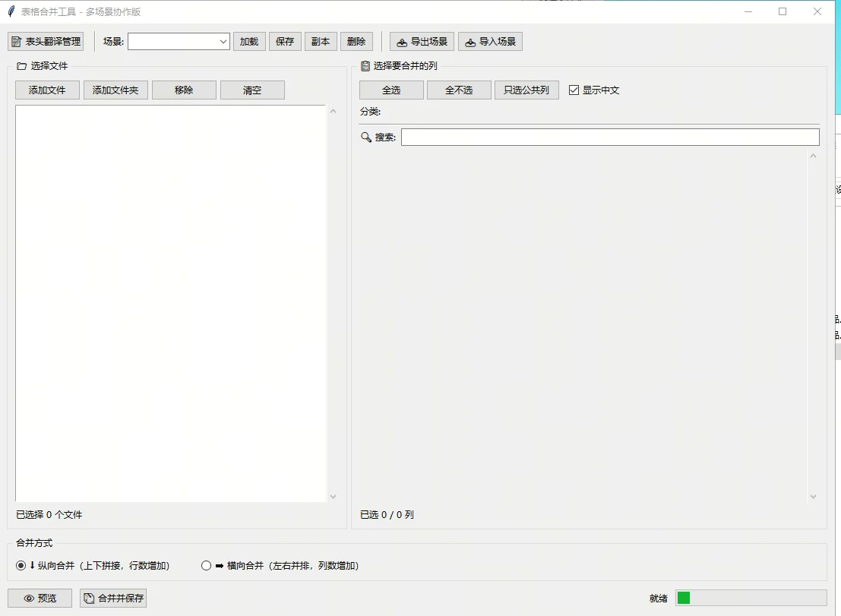
Task: Open 表头翻译管理 header translation manager
Action: (x=46, y=41)
